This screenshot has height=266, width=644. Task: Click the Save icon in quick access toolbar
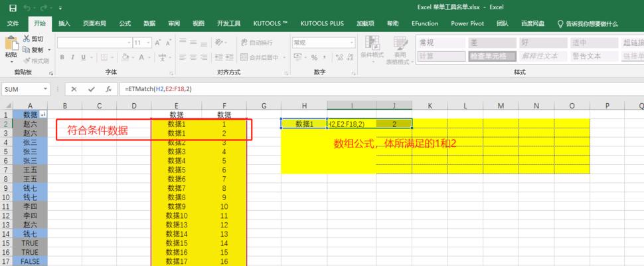tap(13, 8)
